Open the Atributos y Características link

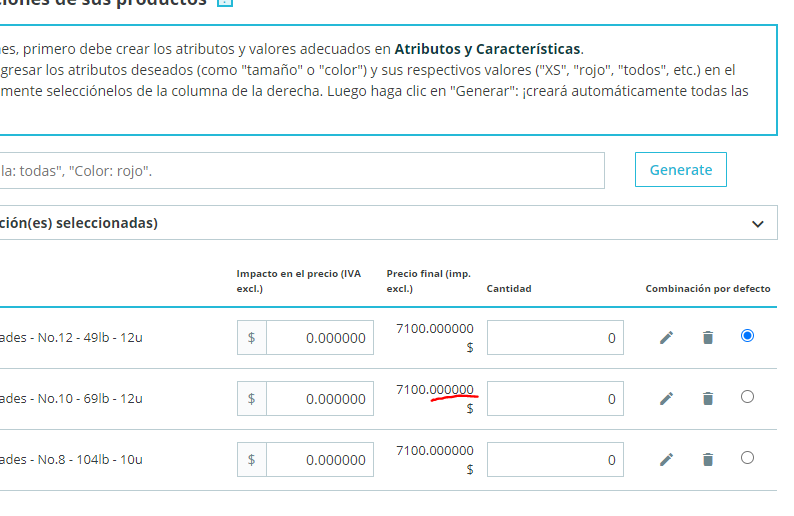[x=487, y=49]
